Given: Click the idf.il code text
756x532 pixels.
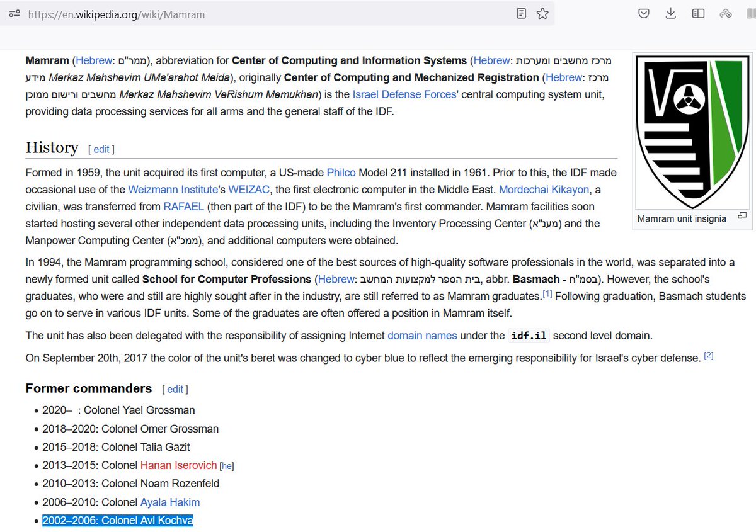Looking at the screenshot, I should [529, 336].
